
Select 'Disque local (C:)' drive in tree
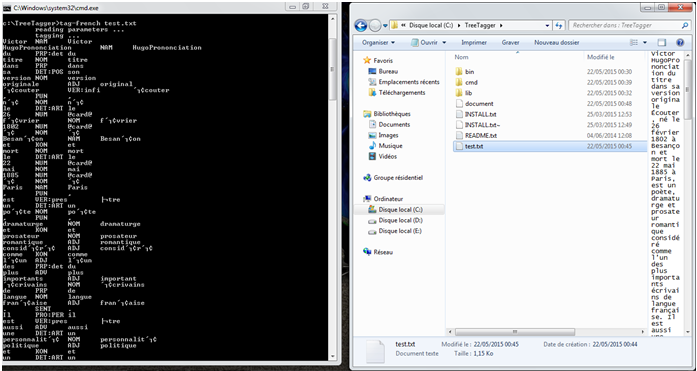tap(396, 210)
